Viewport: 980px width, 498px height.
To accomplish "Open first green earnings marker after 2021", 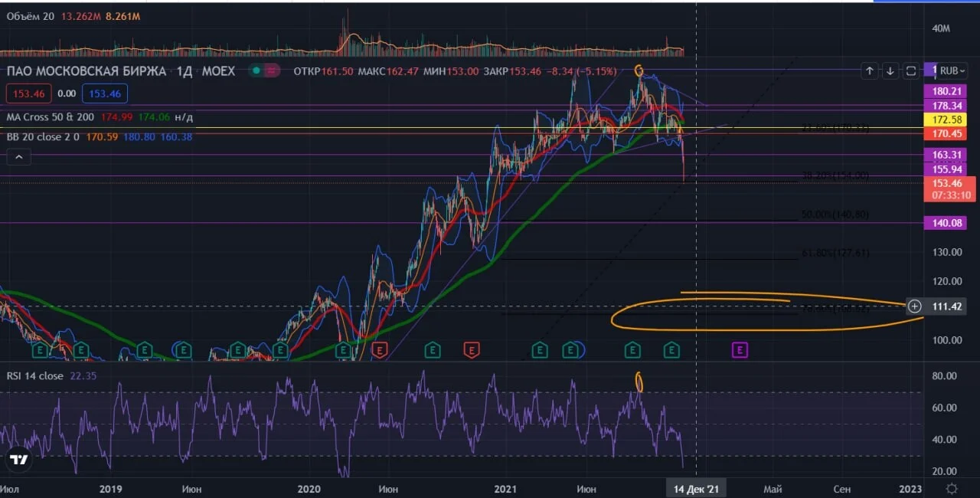I will coord(540,350).
